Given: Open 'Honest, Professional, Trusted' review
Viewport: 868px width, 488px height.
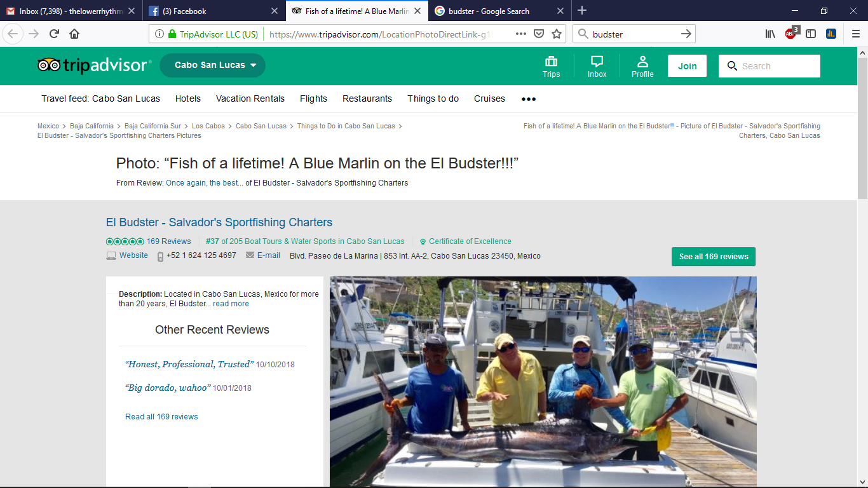Looking at the screenshot, I should click(x=189, y=364).
